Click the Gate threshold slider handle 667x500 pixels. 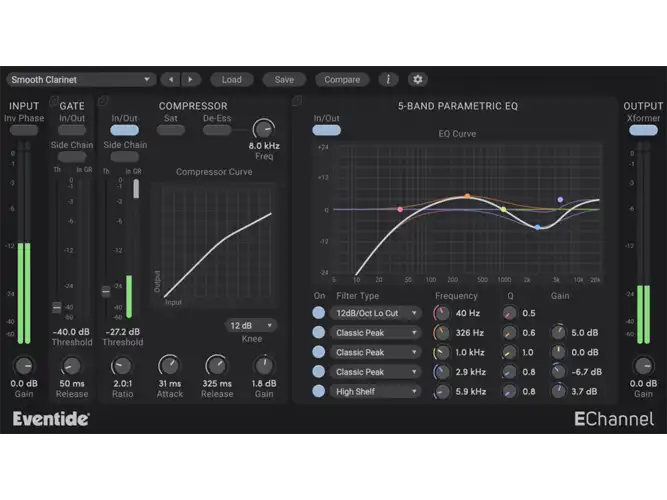(56, 307)
